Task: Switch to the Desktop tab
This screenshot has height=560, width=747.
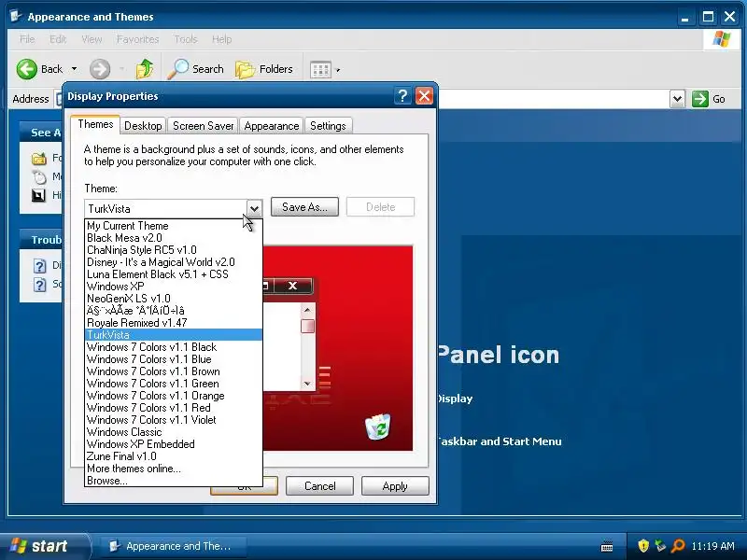Action: coord(143,126)
